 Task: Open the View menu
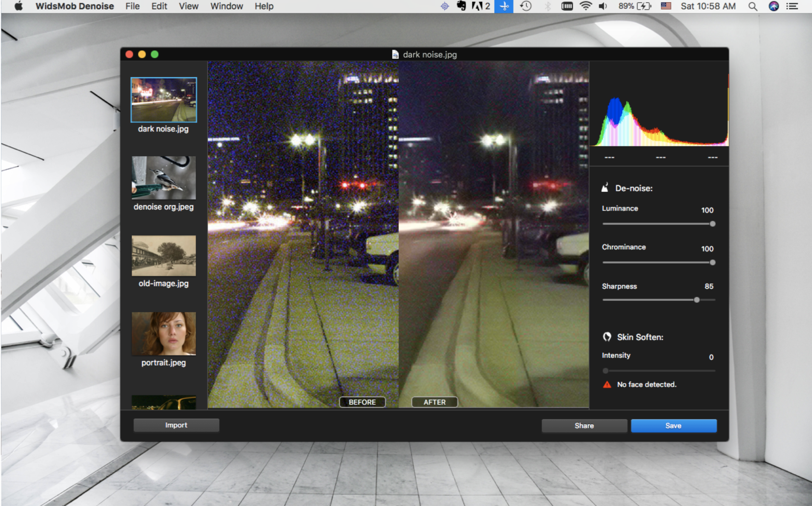click(x=188, y=6)
